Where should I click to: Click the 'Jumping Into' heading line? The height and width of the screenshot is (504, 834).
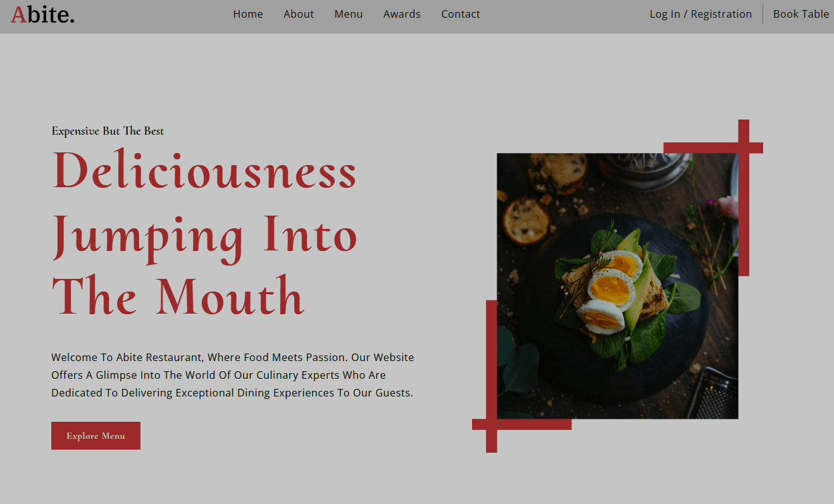point(204,237)
